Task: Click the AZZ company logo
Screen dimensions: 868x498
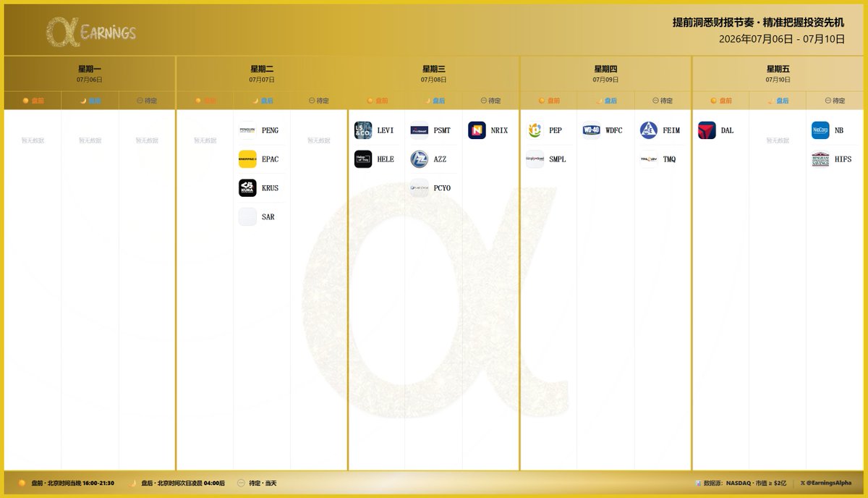Action: pos(420,159)
